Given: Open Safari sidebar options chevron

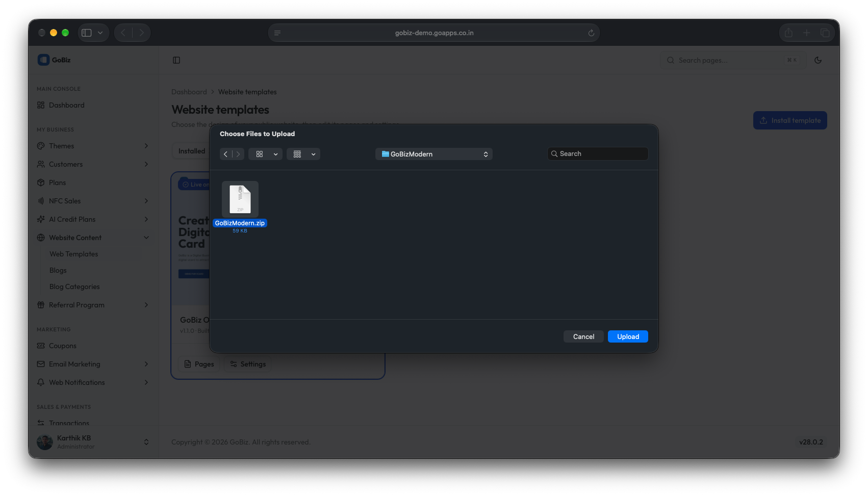Looking at the screenshot, I should 100,33.
